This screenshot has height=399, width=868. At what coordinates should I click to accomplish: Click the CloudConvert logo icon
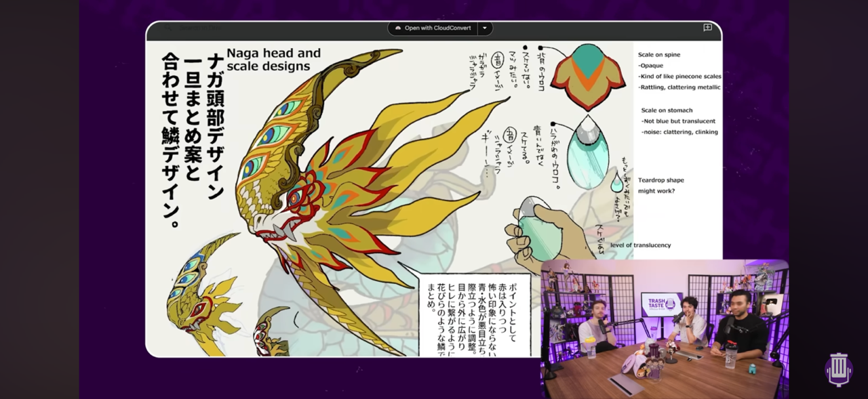tap(398, 28)
